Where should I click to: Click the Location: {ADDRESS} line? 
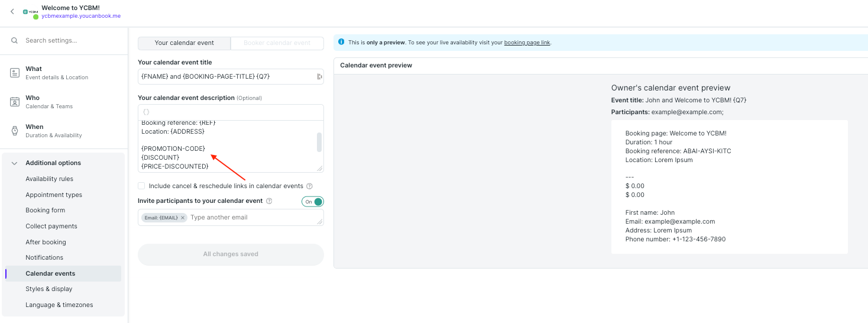173,131
